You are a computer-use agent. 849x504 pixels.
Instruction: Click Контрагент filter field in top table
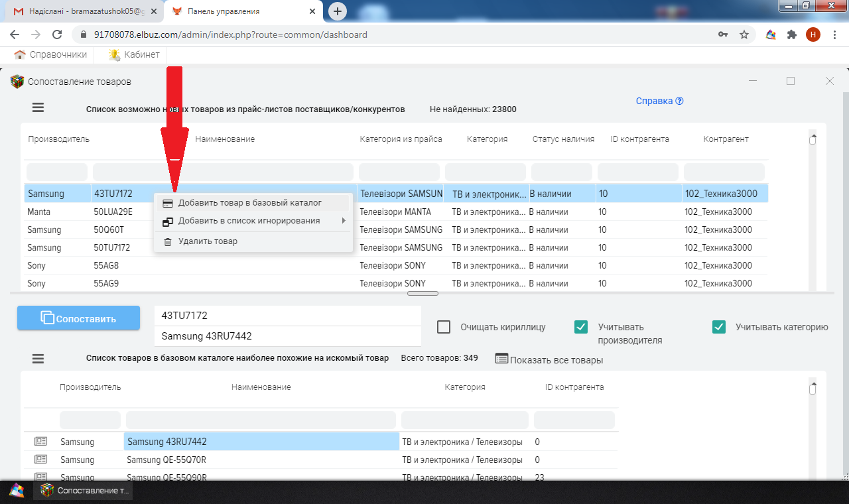(724, 172)
